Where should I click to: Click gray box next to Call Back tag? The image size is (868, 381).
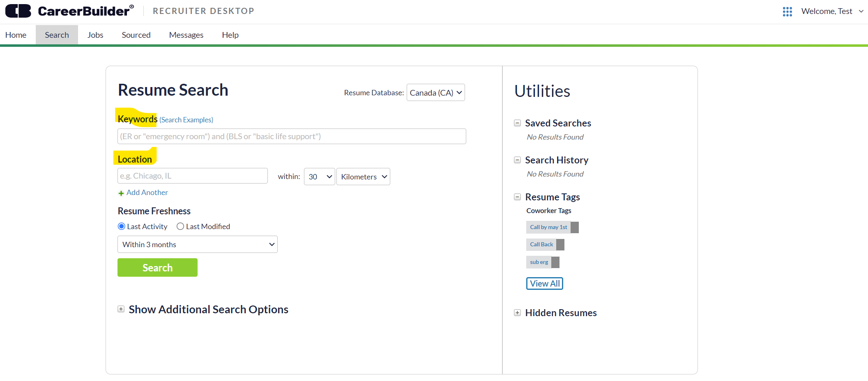click(x=560, y=245)
